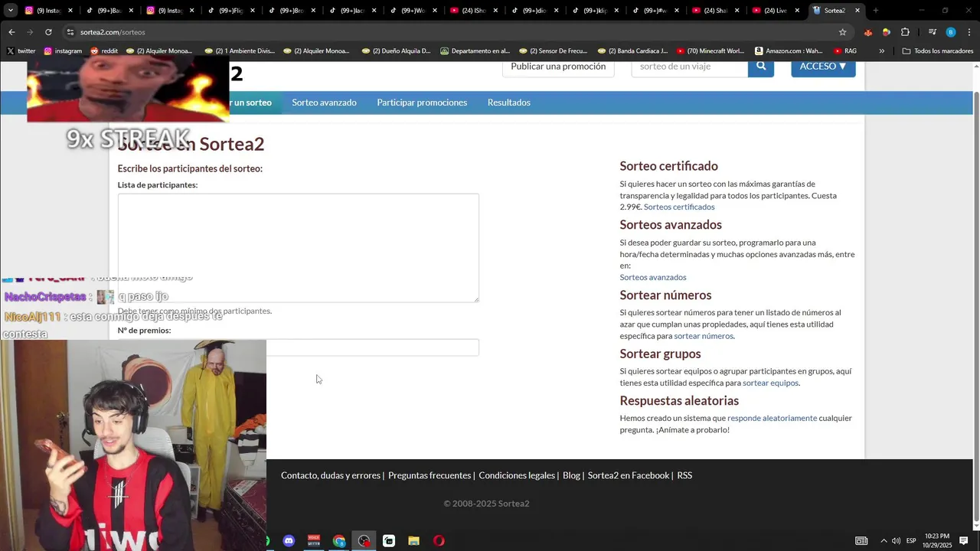
Task: Open 'Sortea2 en Facebook' footer link
Action: point(629,475)
